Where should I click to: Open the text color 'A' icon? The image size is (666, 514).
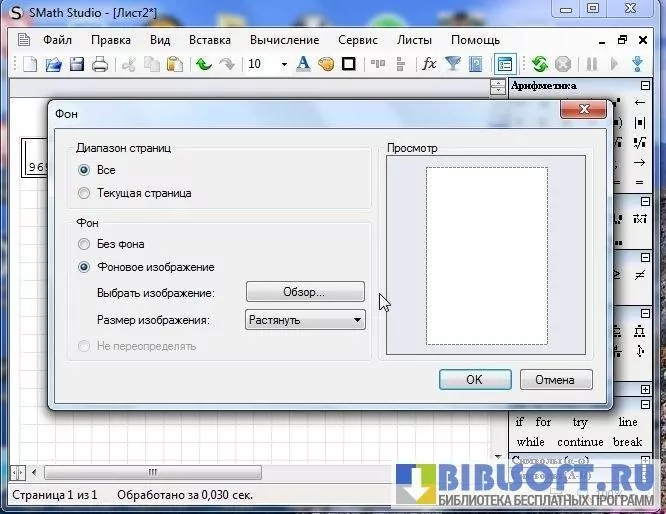tap(303, 64)
